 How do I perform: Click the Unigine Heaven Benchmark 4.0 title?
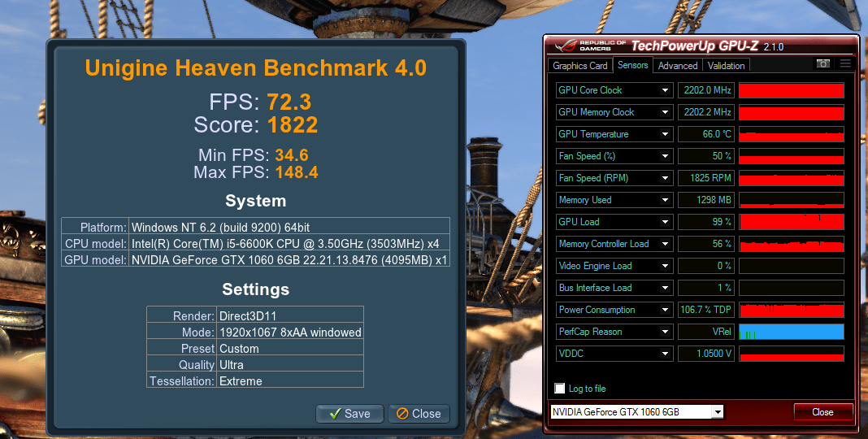(256, 68)
